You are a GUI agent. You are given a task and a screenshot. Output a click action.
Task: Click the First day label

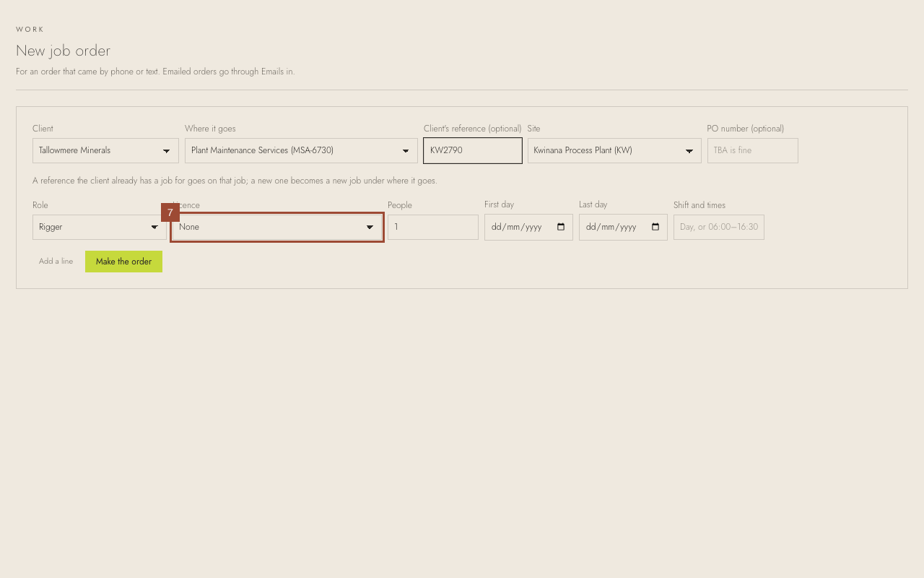coord(500,204)
